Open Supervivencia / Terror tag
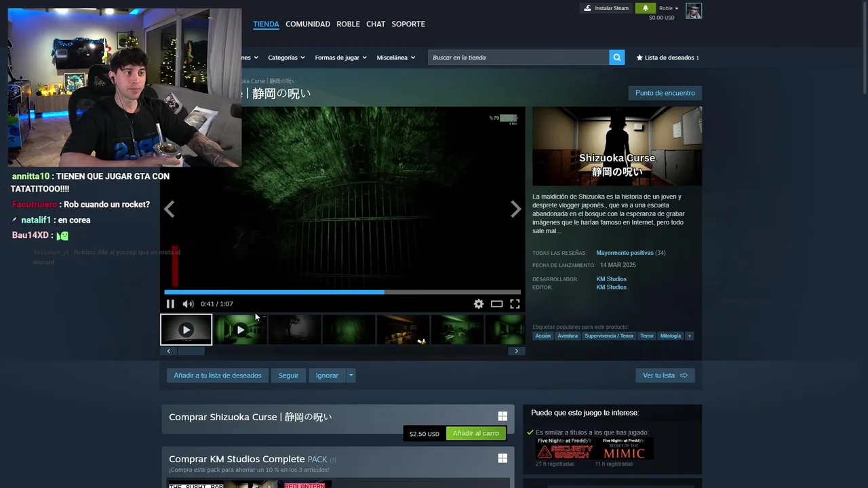This screenshot has height=488, width=868. [609, 336]
